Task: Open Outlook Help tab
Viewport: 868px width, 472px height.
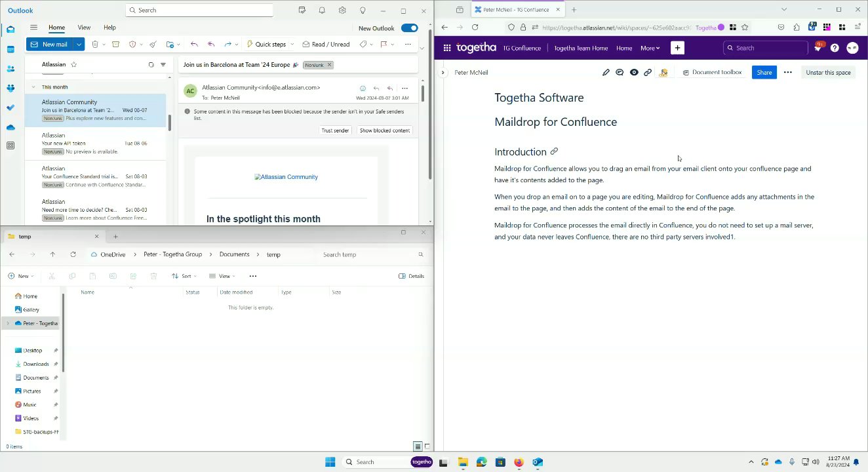Action: pos(109,28)
